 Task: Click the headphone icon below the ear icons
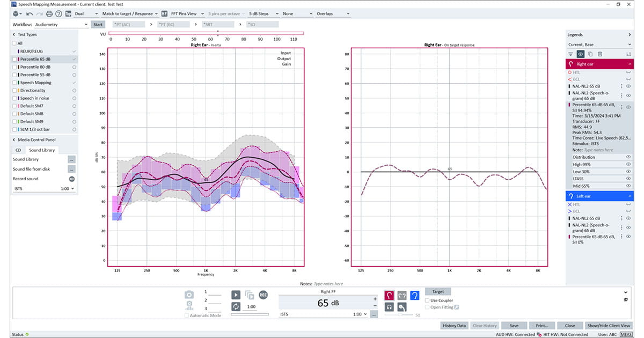pos(389,306)
